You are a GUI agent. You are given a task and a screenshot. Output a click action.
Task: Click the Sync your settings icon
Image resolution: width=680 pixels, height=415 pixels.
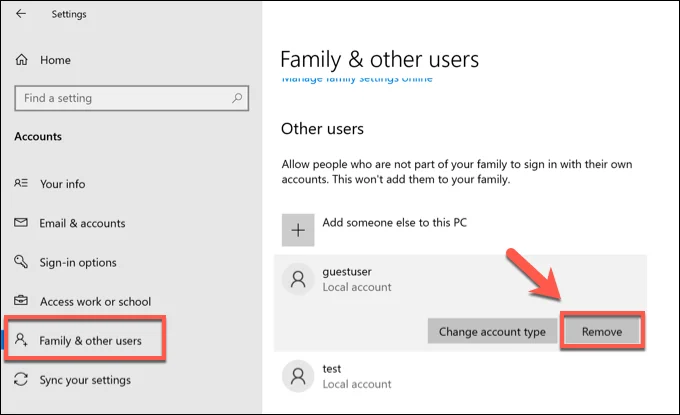point(21,380)
